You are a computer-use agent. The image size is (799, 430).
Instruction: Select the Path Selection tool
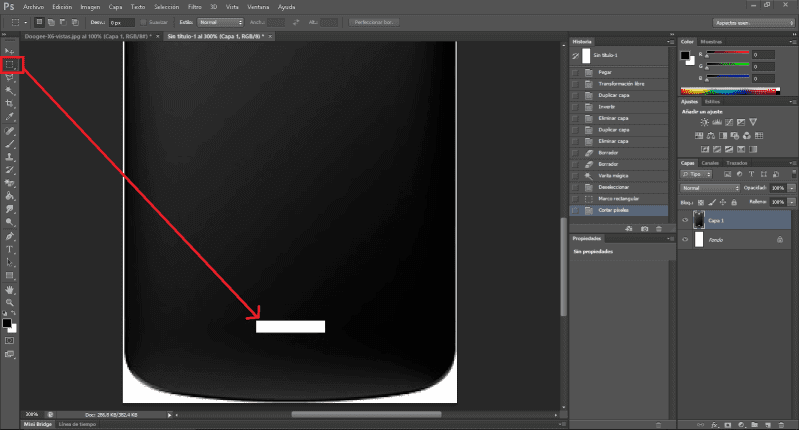[x=9, y=262]
